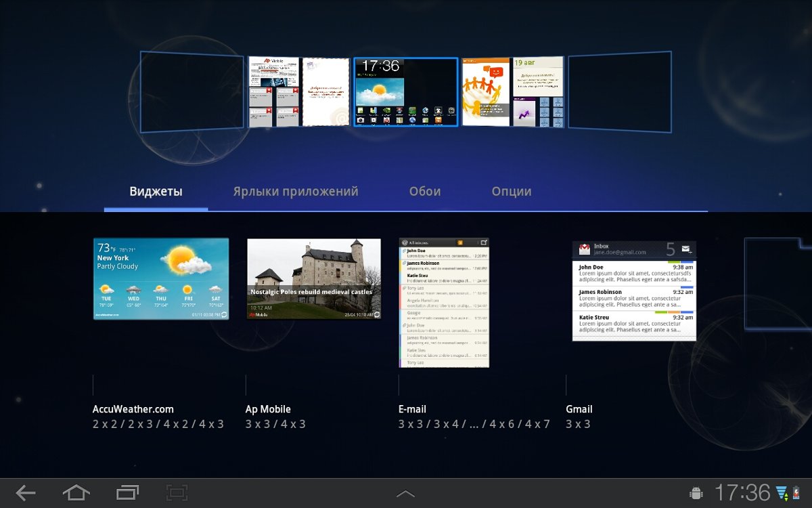Select the empty far-left home screen panel
Screen dimensions: 812x508
coord(191,91)
